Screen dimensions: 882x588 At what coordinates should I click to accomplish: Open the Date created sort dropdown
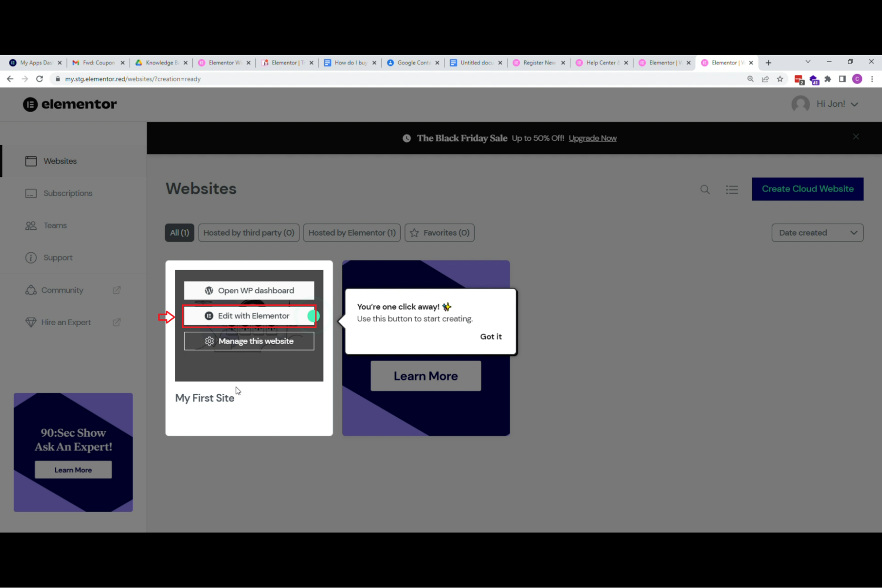pyautogui.click(x=817, y=232)
